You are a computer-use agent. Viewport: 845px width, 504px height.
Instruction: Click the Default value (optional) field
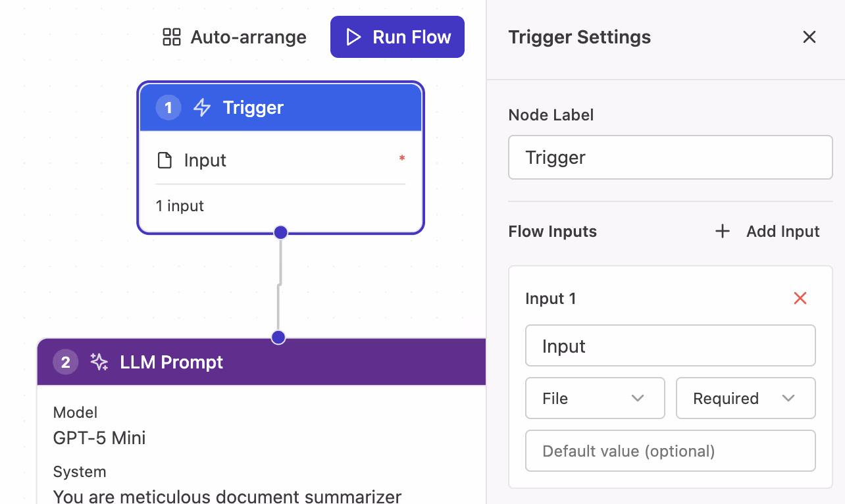(670, 451)
